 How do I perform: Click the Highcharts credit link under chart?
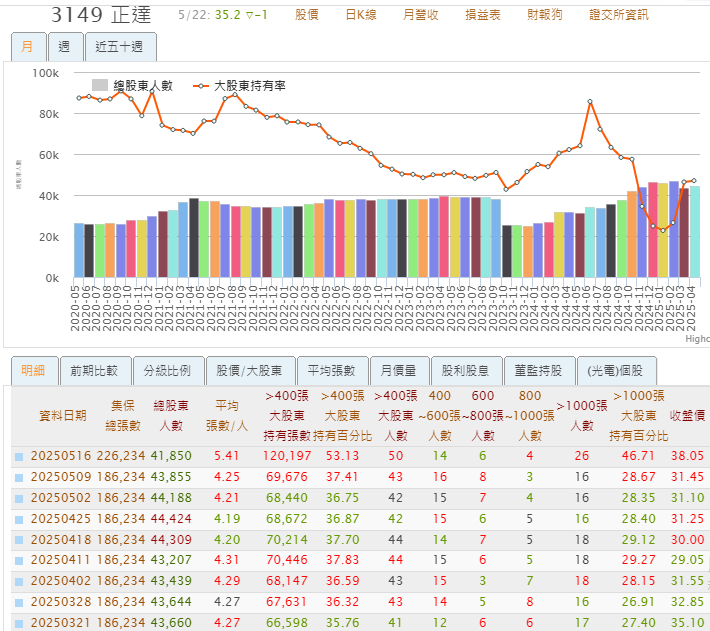696,339
